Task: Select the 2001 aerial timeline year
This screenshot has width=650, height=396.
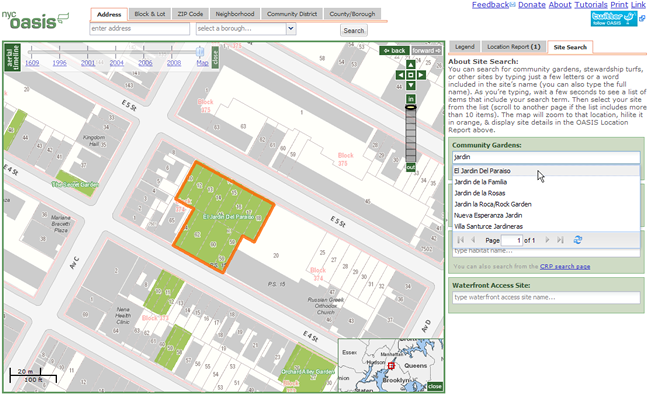Action: (87, 63)
